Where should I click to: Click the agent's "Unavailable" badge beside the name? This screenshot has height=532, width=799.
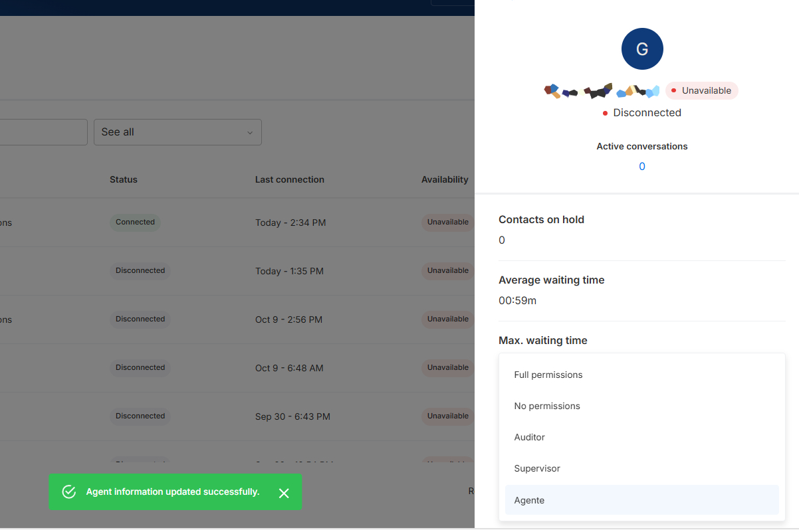click(701, 90)
